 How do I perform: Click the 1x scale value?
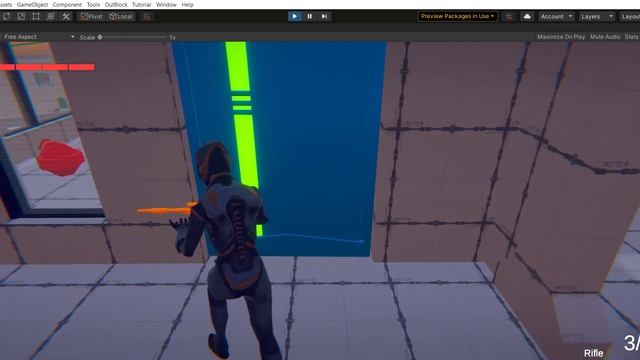coord(172,37)
